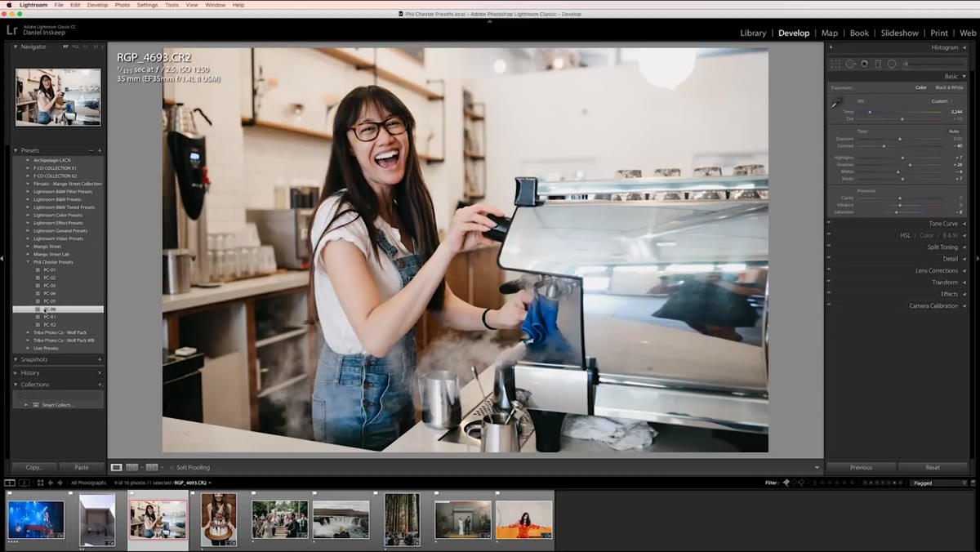
Task: Toggle the Camera Calibration panel switch
Action: point(829,305)
